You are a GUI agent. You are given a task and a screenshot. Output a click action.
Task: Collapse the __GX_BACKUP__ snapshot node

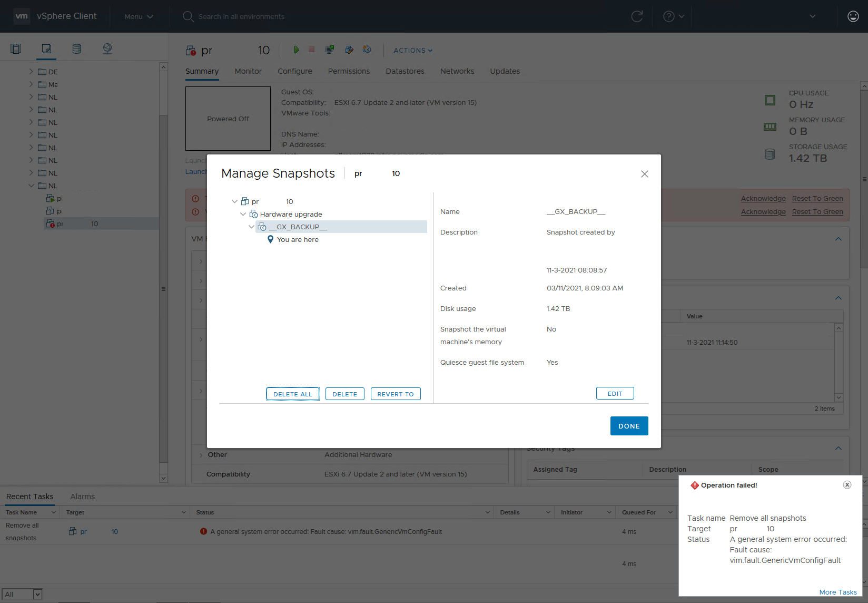pyautogui.click(x=252, y=226)
